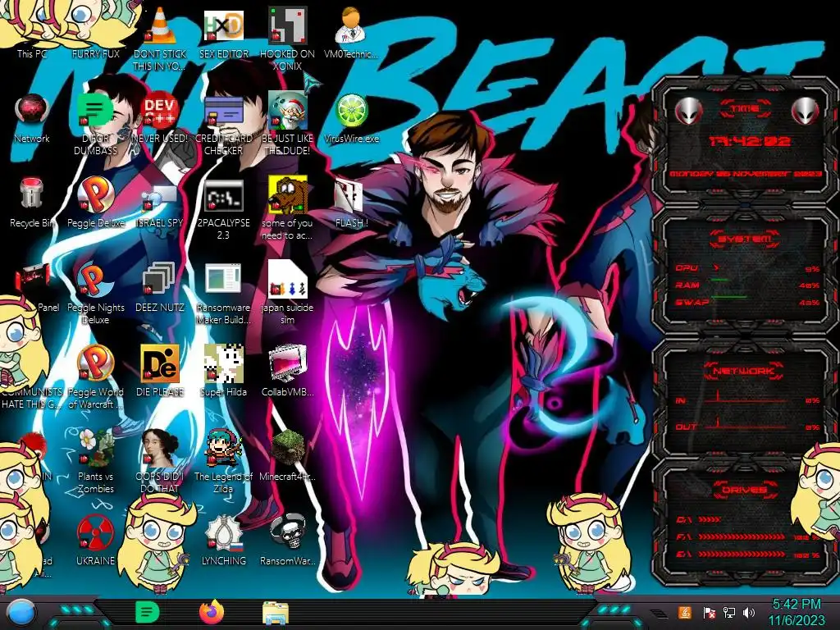Screen dimensions: 840x630
Task: Open the VLC cone desktop icon
Action: pyautogui.click(x=160, y=25)
